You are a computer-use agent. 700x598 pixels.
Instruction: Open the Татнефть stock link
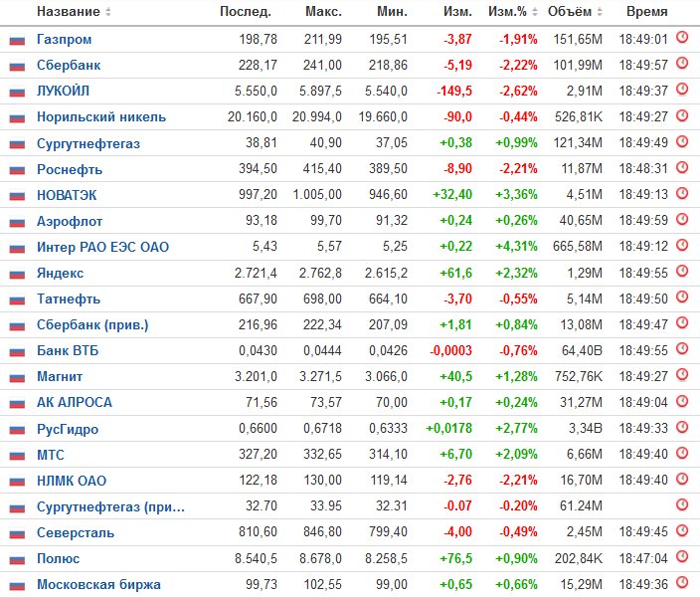69,299
